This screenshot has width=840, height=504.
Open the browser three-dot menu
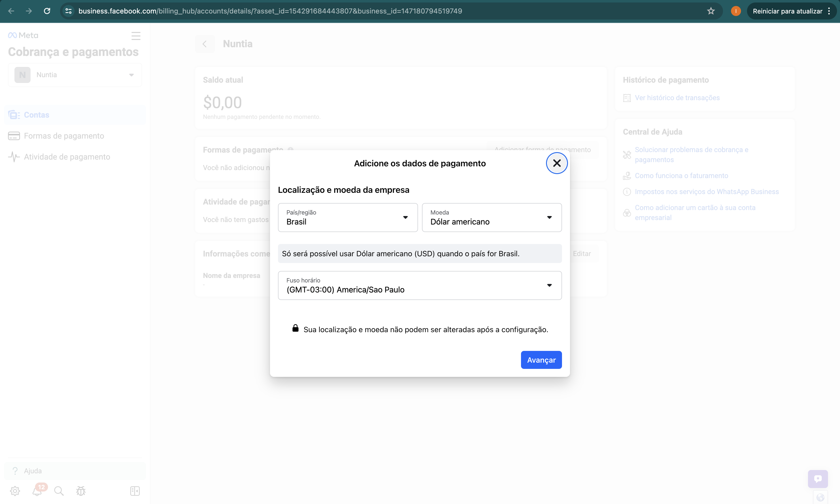pyautogui.click(x=829, y=11)
